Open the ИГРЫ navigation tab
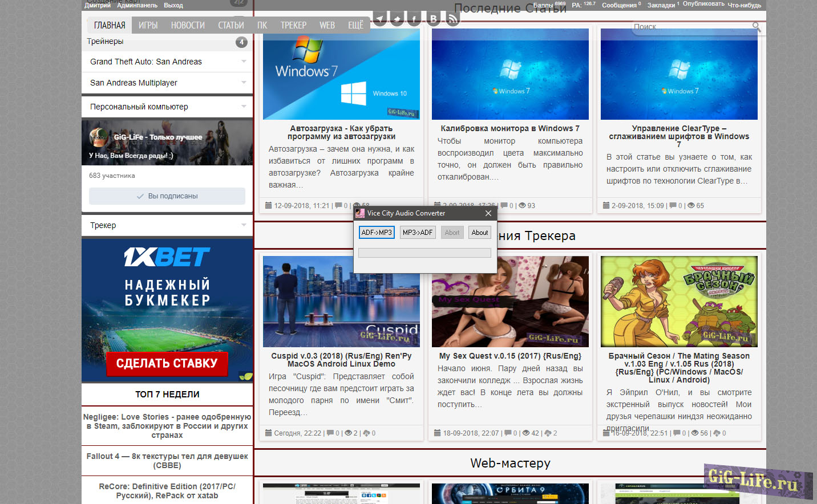The height and width of the screenshot is (504, 817). (148, 25)
